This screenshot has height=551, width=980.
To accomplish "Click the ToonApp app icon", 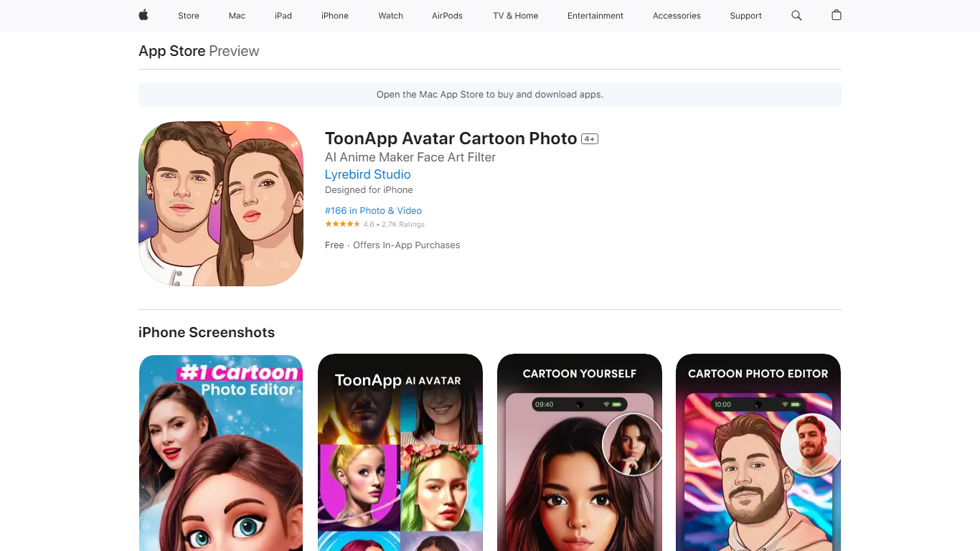I will [221, 204].
